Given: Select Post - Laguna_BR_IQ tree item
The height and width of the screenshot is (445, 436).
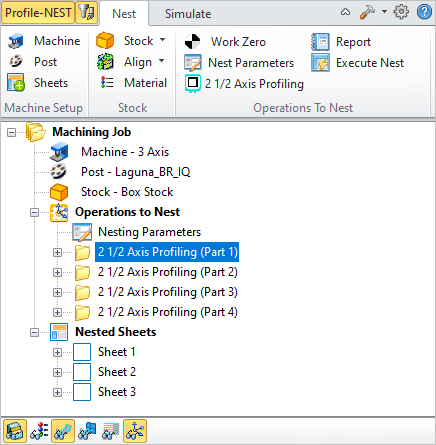Looking at the screenshot, I should point(136,172).
